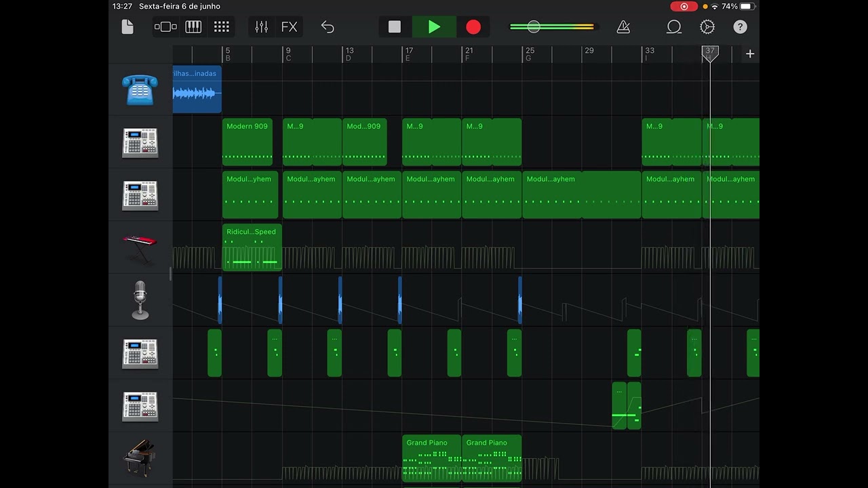Open the loop browser

tap(674, 27)
